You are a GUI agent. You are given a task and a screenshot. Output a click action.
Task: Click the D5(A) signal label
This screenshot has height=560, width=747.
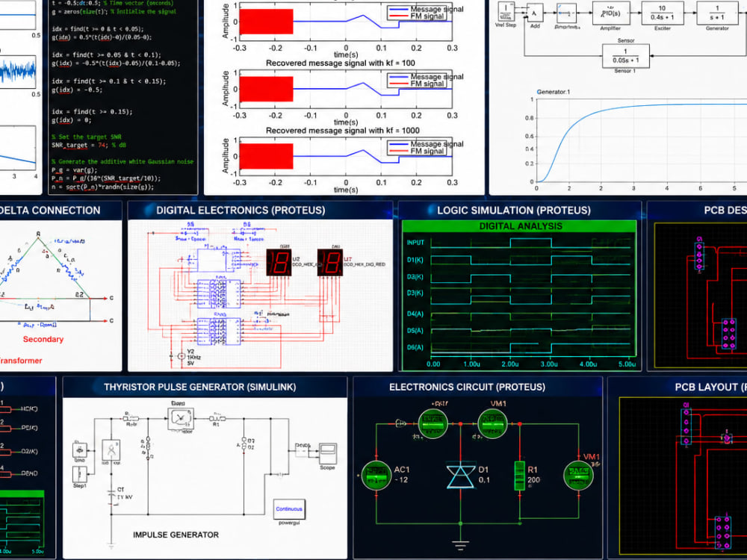[415, 331]
